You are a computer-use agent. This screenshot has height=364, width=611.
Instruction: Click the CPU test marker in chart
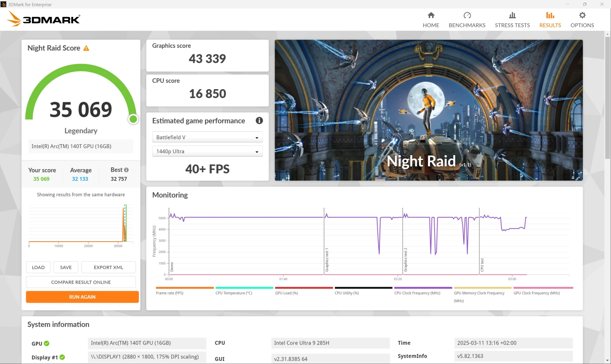tap(482, 265)
